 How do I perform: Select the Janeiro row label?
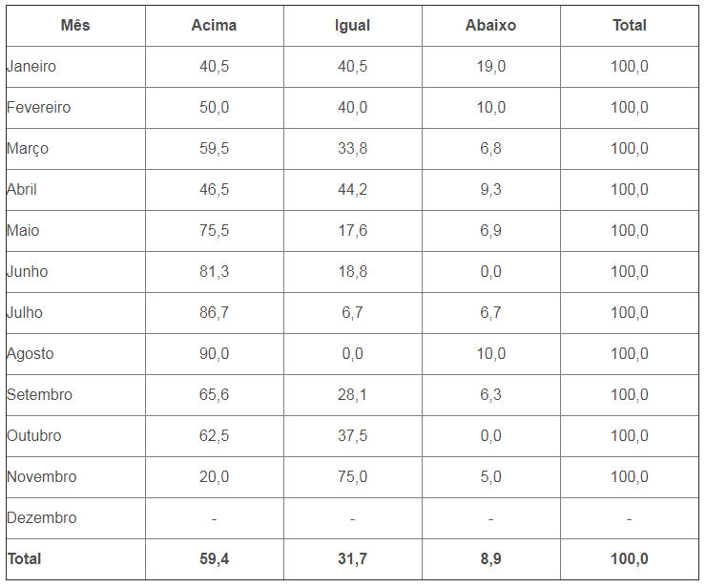pos(31,67)
